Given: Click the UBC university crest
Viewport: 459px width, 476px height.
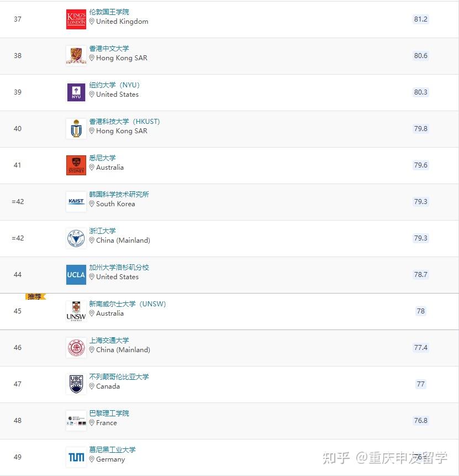Looking at the screenshot, I should (76, 384).
